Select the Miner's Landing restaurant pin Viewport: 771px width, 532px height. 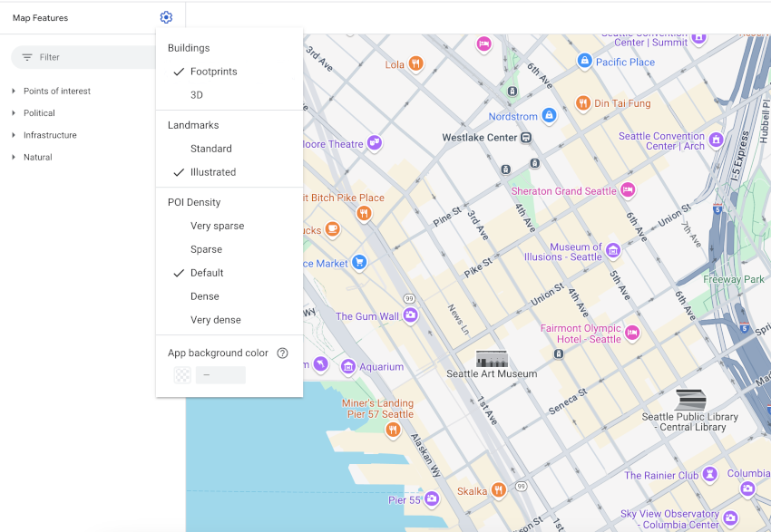point(393,430)
